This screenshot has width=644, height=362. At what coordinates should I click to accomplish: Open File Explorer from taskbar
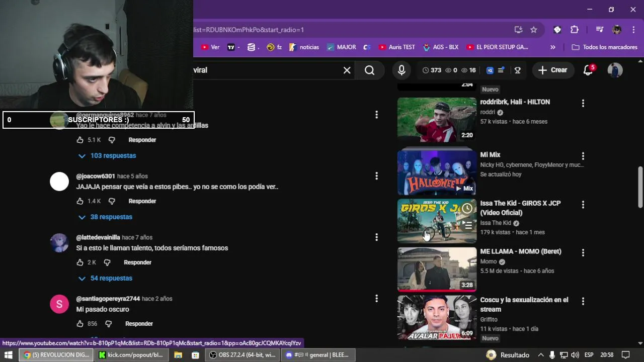click(178, 355)
